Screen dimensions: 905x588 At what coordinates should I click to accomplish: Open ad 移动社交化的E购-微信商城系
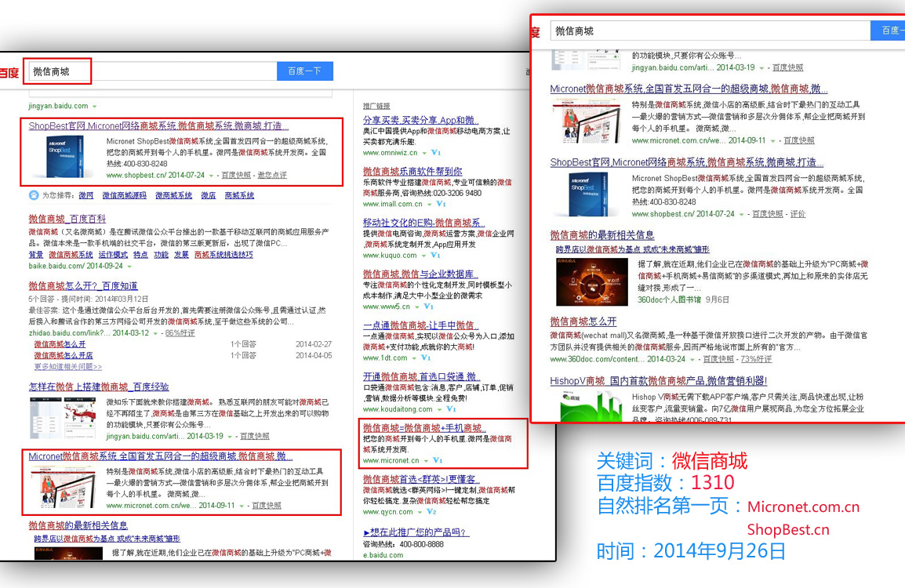tap(423, 223)
